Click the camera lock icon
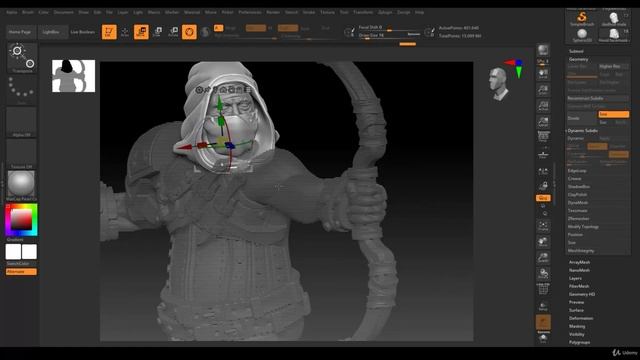This screenshot has height=360, width=640. click(543, 186)
